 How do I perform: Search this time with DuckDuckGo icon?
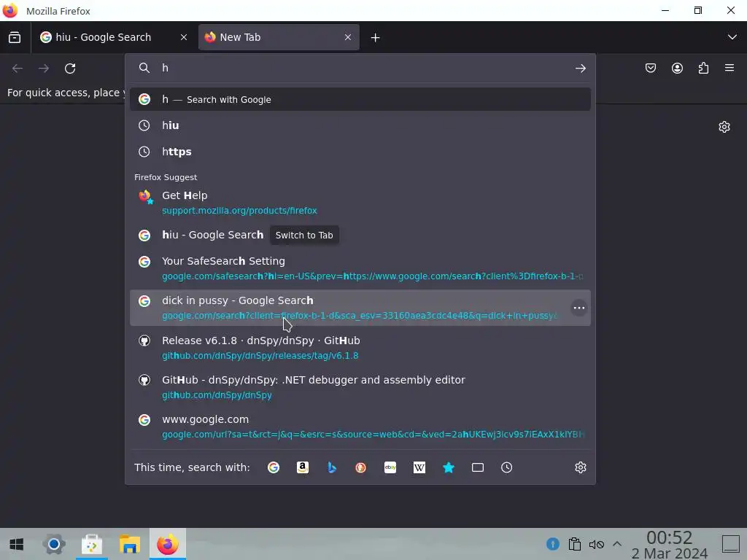point(360,467)
